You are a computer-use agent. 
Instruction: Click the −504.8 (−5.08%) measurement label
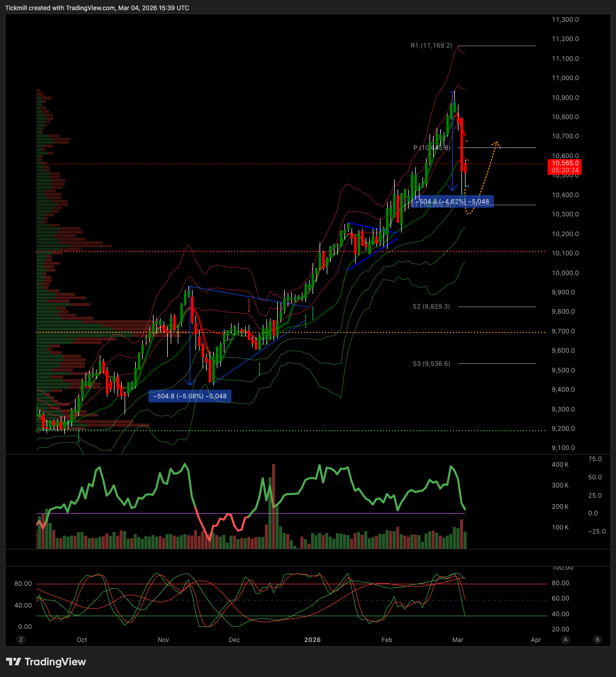point(190,396)
